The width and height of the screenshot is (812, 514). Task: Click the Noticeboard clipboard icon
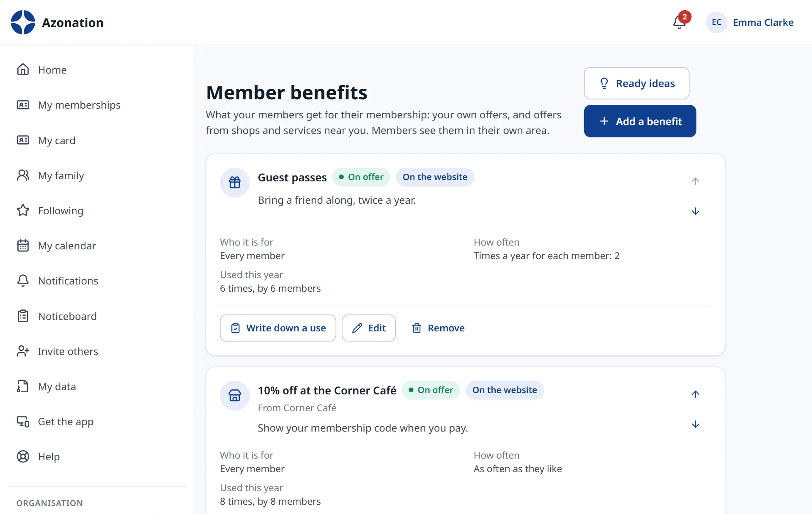pyautogui.click(x=23, y=316)
